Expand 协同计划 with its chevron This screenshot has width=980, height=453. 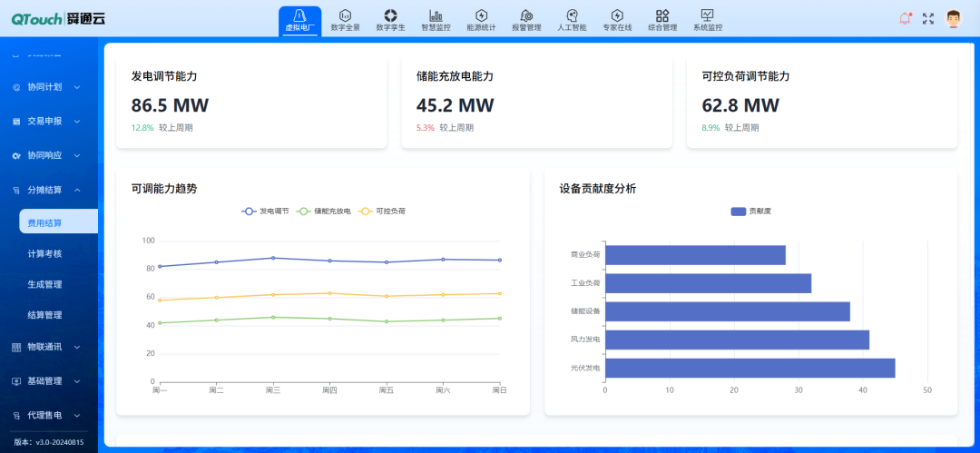77,87
